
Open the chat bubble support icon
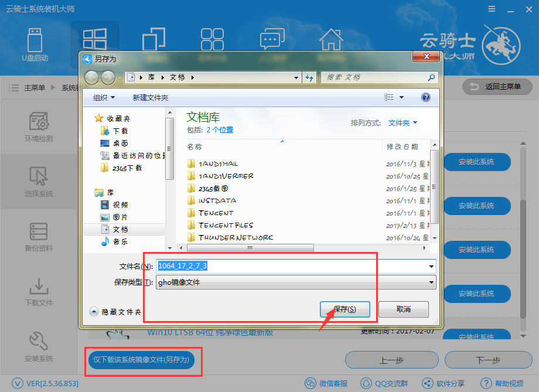tap(272, 39)
